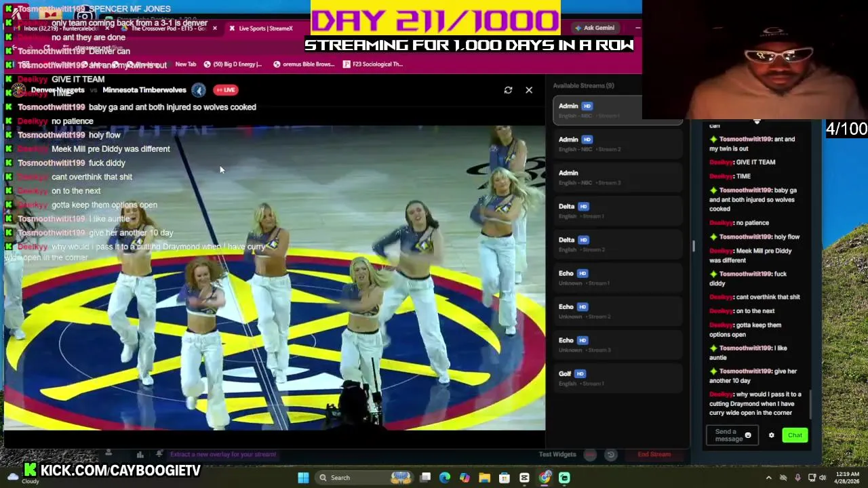Select Golf Stream 1 source
The image size is (868, 488).
pos(617,378)
